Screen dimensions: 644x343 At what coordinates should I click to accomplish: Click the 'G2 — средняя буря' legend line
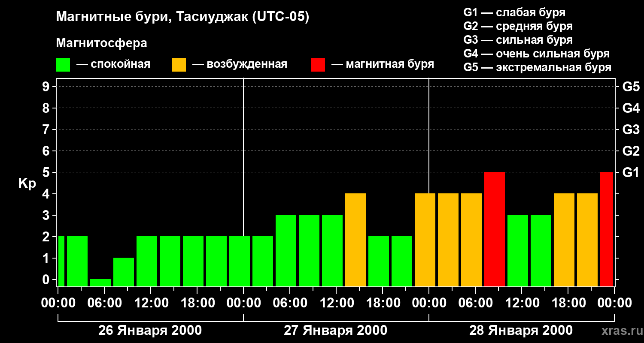point(518,26)
